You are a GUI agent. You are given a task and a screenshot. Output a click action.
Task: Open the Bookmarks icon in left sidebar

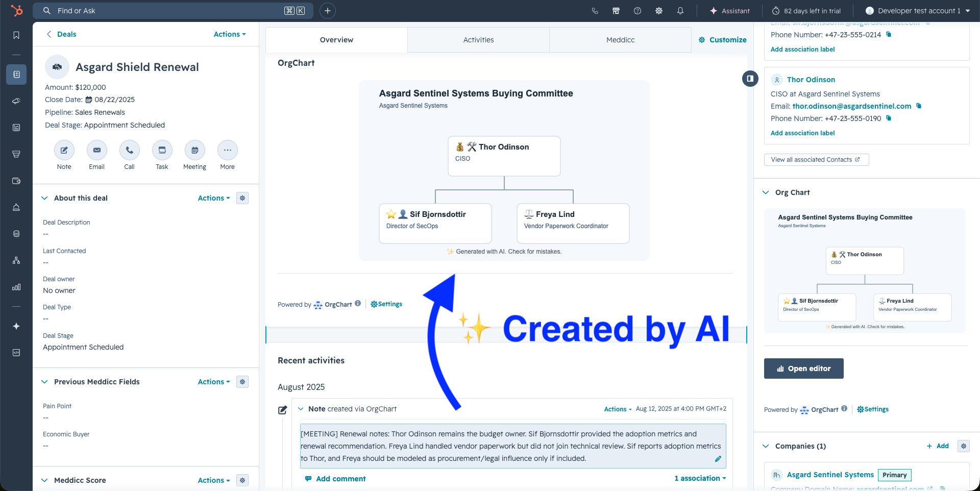point(16,35)
